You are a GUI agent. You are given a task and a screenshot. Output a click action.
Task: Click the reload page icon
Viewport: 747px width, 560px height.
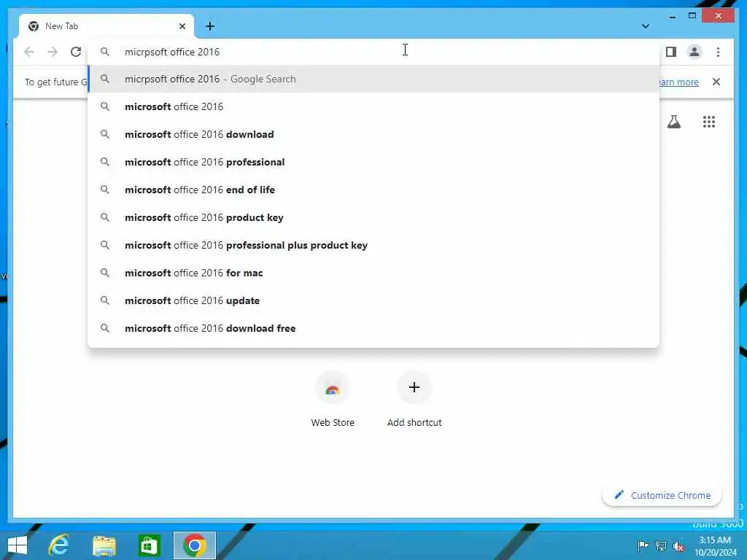76,52
